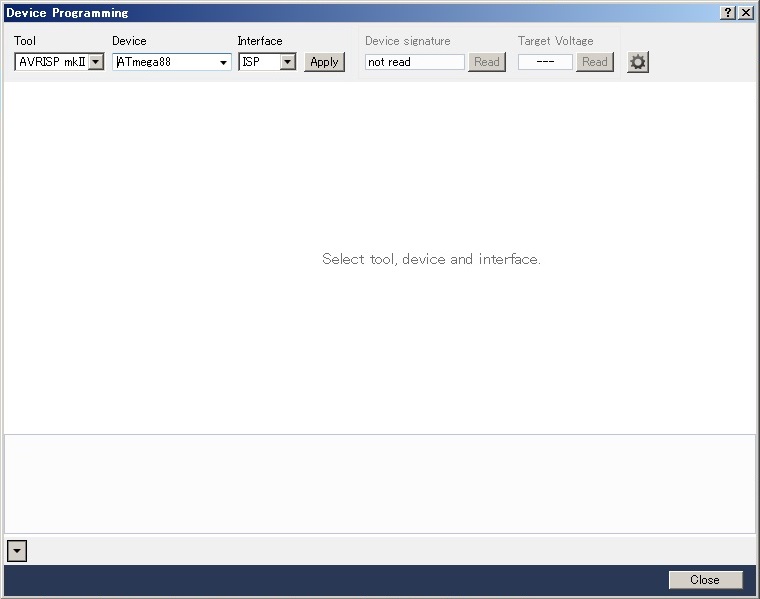Expand the Tool dropdown showing AVRISP mkII
This screenshot has height=599, width=760.
[96, 62]
